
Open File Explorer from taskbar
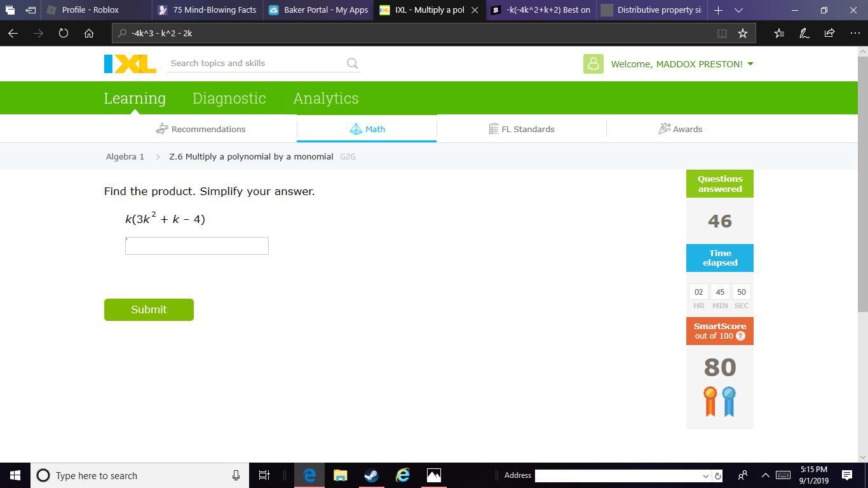(341, 475)
